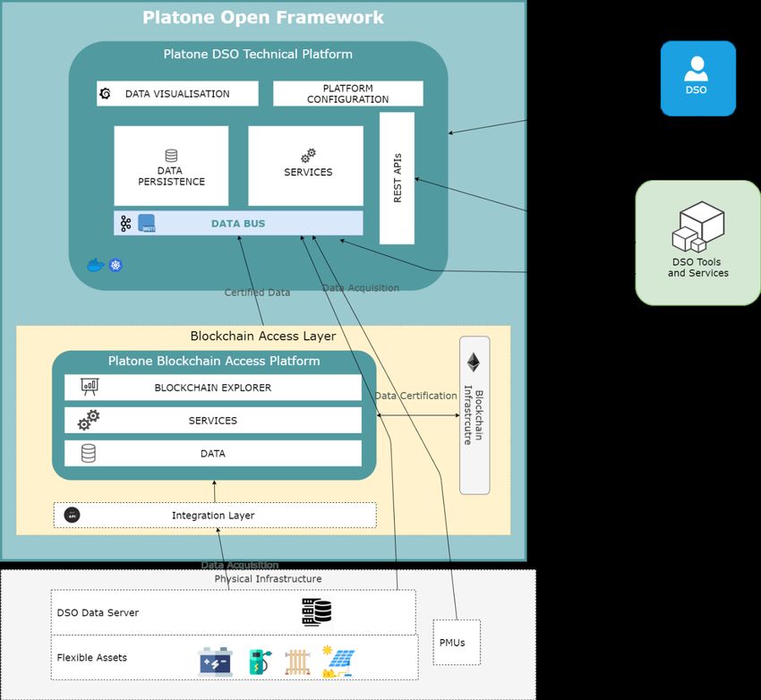The height and width of the screenshot is (700, 761).
Task: Click the SERVICES label in the Technical Platform
Action: (x=308, y=172)
